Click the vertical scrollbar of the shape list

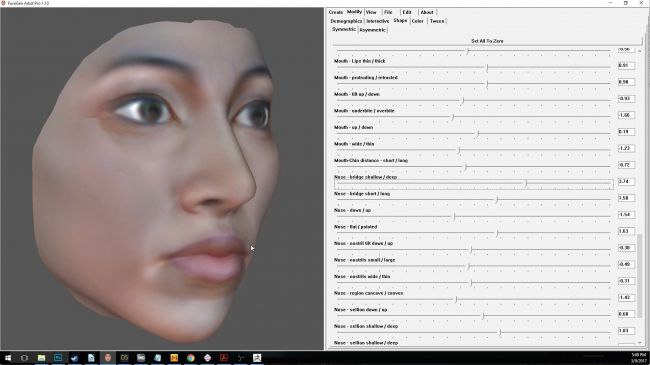pos(639,197)
